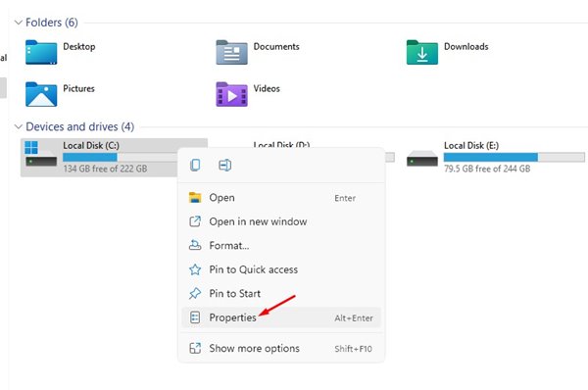Click the Open menu entry folder icon
The image size is (588, 390).
195,198
